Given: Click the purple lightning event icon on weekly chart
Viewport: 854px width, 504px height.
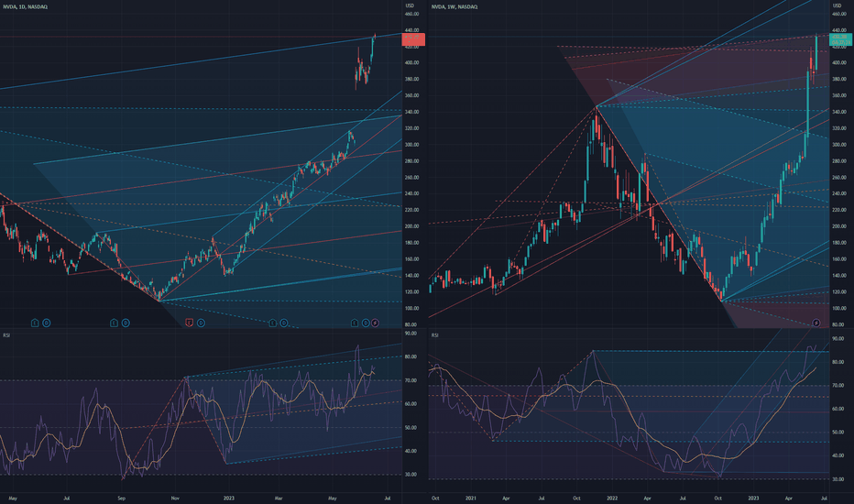Looking at the screenshot, I should (x=816, y=323).
